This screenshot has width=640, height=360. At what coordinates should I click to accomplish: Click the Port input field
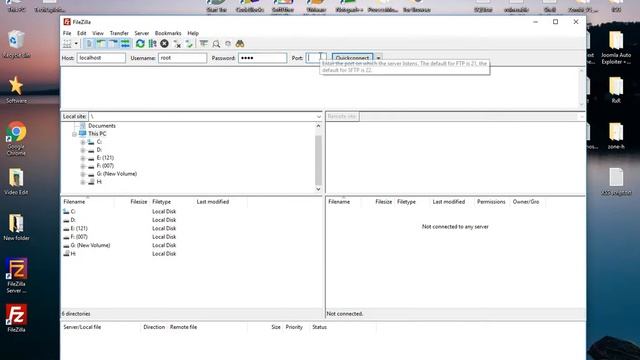(x=316, y=58)
